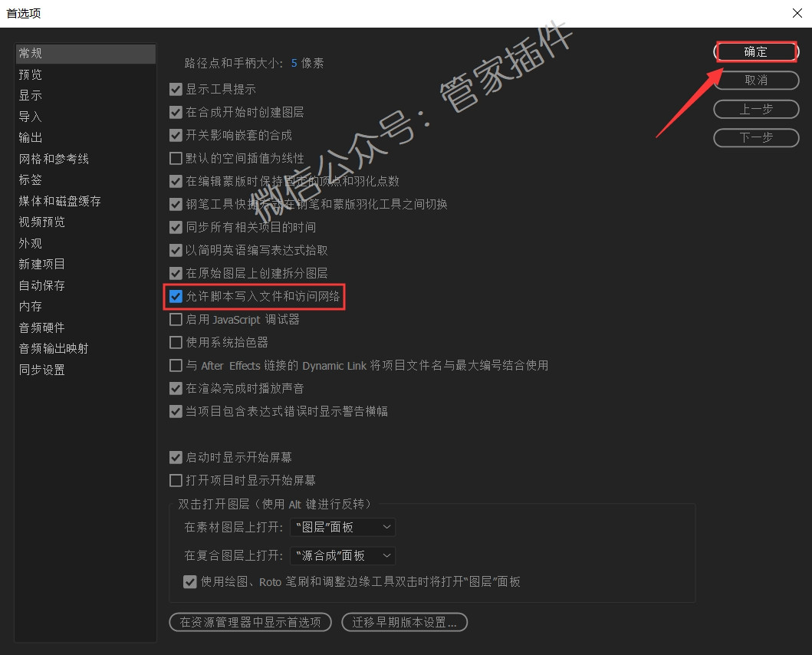
Task: Toggle 在渲染完成时播放声音
Action: coord(176,388)
